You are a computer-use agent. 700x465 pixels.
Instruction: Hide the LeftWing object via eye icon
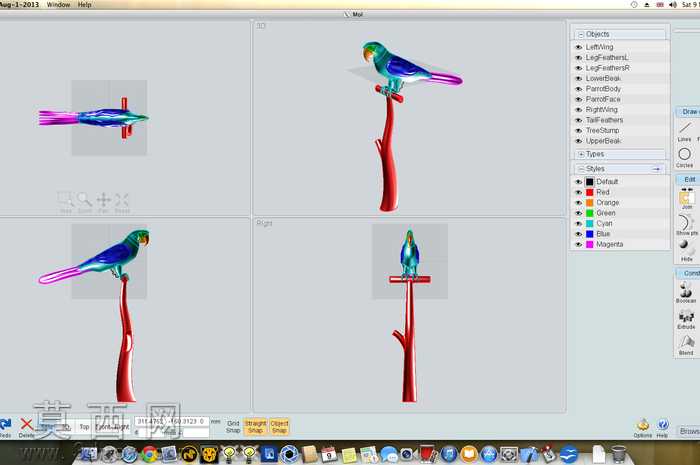[x=579, y=47]
